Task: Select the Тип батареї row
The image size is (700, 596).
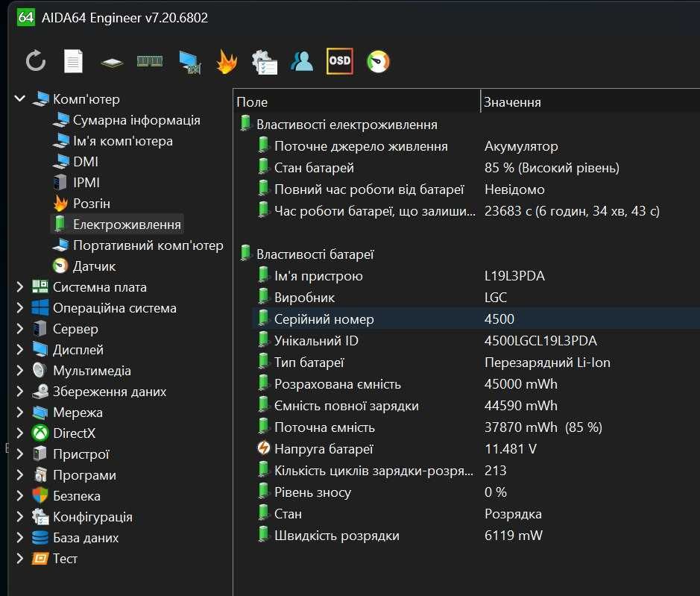Action: coord(476,363)
